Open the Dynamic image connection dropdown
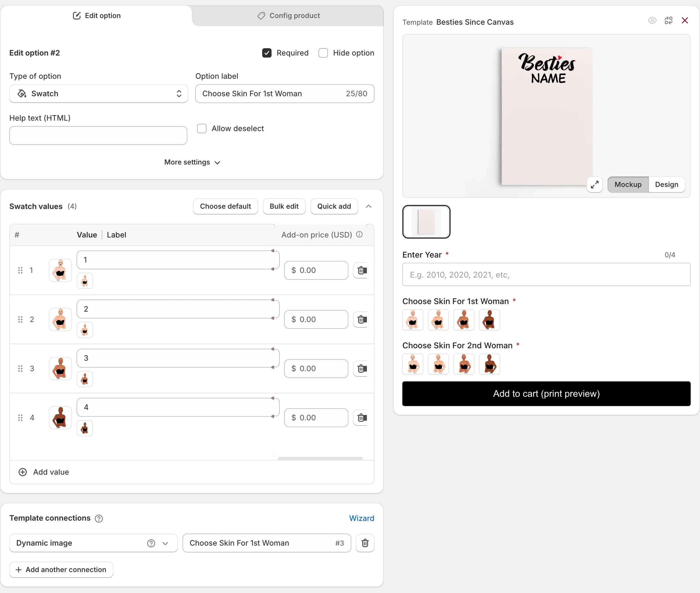This screenshot has height=593, width=700. point(93,543)
